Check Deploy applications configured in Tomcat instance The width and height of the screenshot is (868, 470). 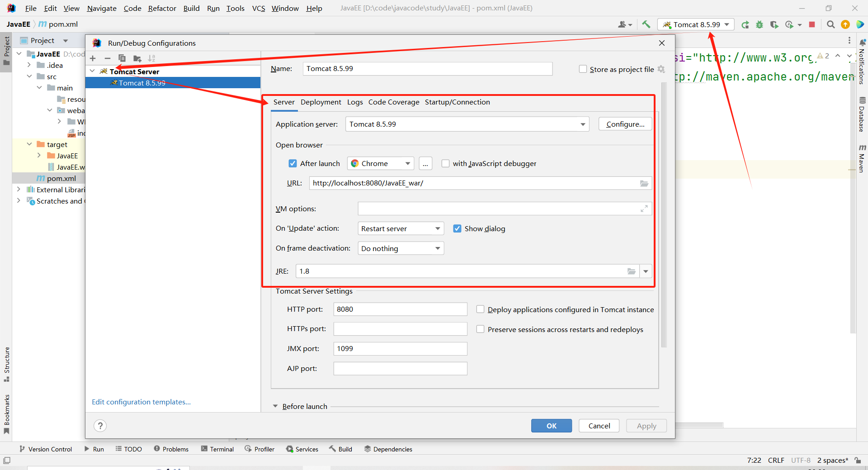coord(481,309)
